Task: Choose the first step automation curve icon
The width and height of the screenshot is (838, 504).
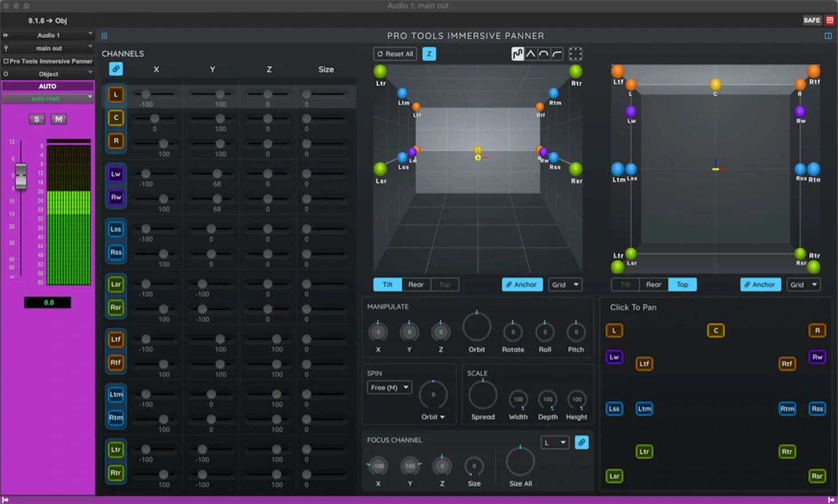Action: click(517, 54)
